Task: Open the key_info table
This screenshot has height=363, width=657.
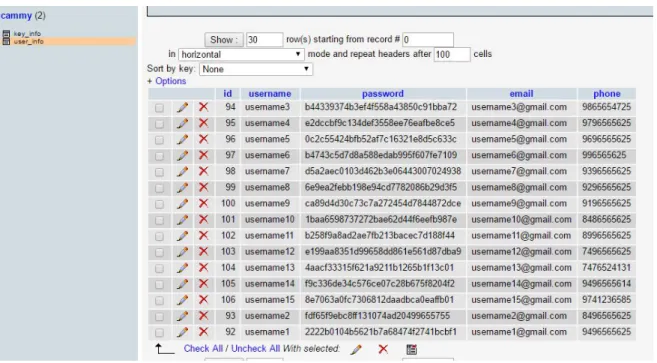Action: (27, 34)
